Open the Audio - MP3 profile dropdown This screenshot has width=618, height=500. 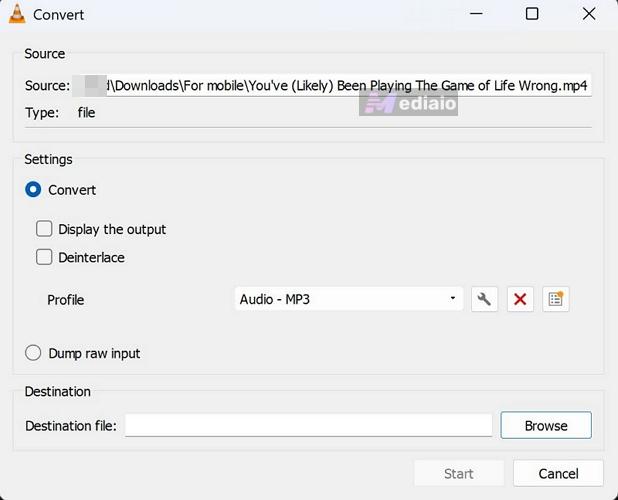click(x=349, y=299)
